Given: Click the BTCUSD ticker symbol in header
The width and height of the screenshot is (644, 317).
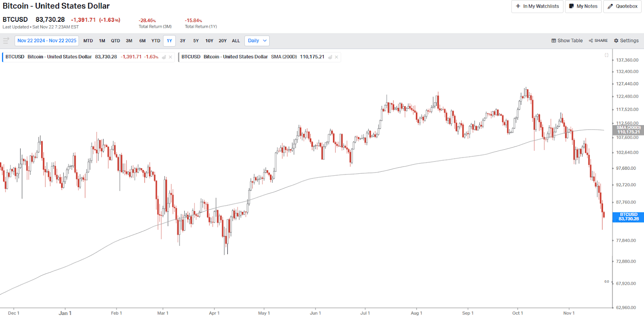Looking at the screenshot, I should click(15, 19).
